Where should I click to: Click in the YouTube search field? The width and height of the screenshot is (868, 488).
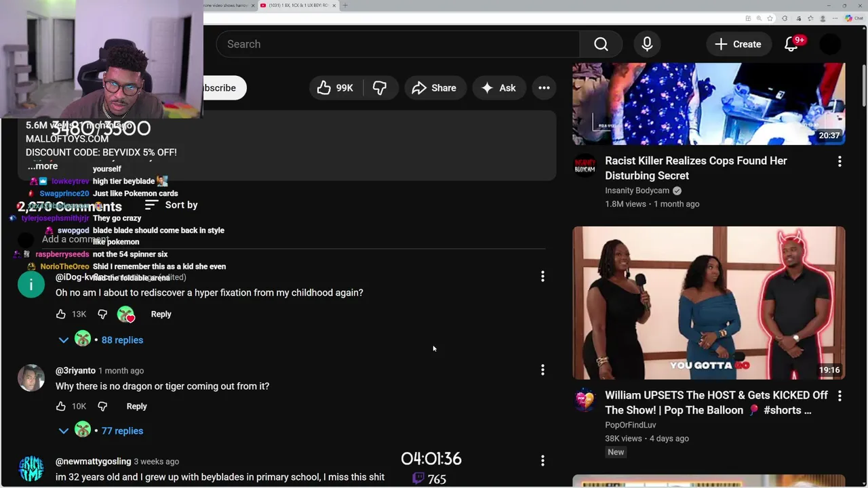[x=398, y=44]
